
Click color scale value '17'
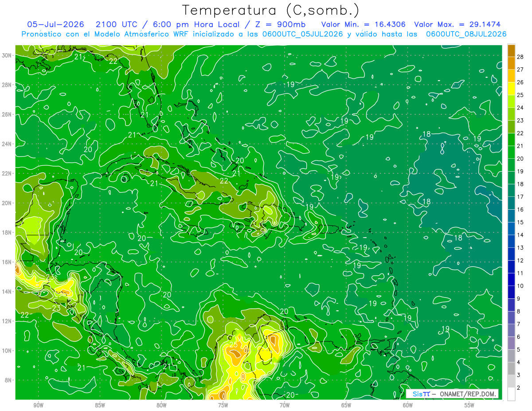click(520, 196)
